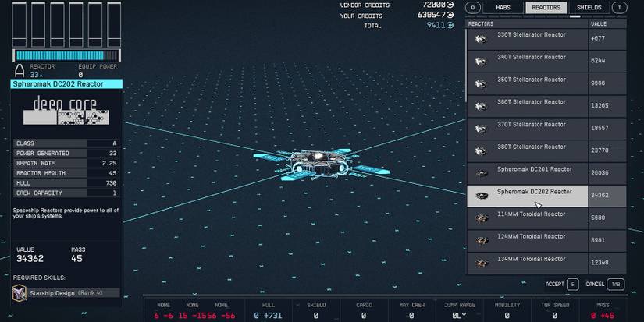Click the 370T Stellarator Reactor icon
644x322 pixels.
(x=481, y=129)
